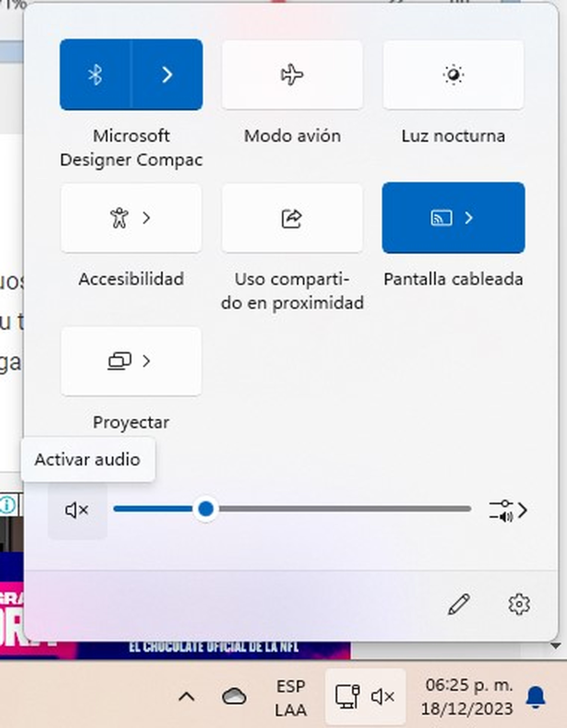This screenshot has height=728, width=567.
Task: Open the Proyectar options tile
Action: (x=131, y=361)
